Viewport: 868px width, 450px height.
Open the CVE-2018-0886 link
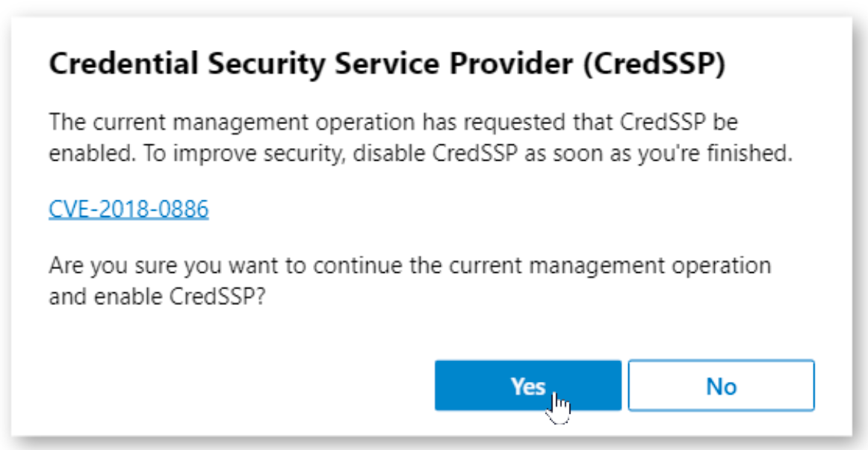128,209
